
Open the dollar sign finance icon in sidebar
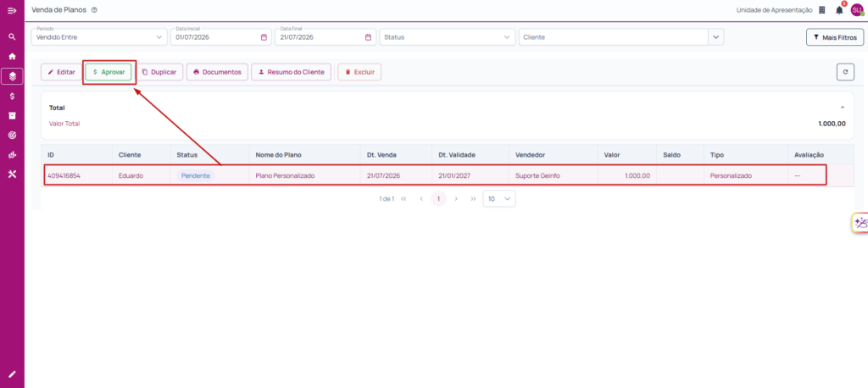click(12, 97)
